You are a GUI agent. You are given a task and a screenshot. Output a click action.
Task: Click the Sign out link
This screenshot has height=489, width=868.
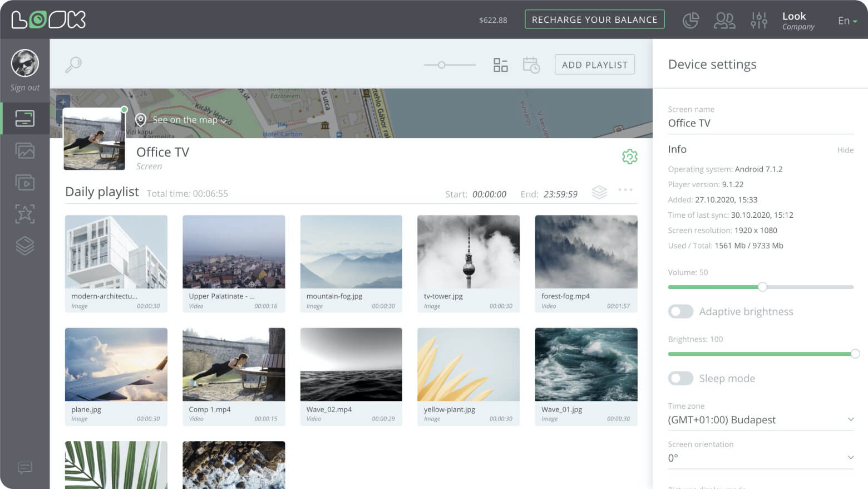[x=25, y=87]
